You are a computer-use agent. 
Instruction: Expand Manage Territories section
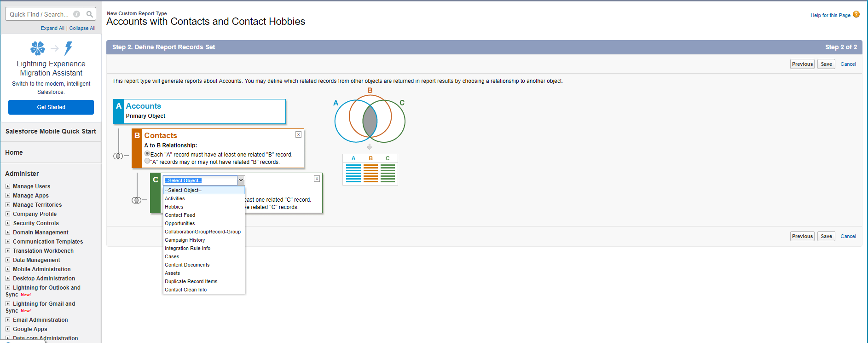point(7,205)
